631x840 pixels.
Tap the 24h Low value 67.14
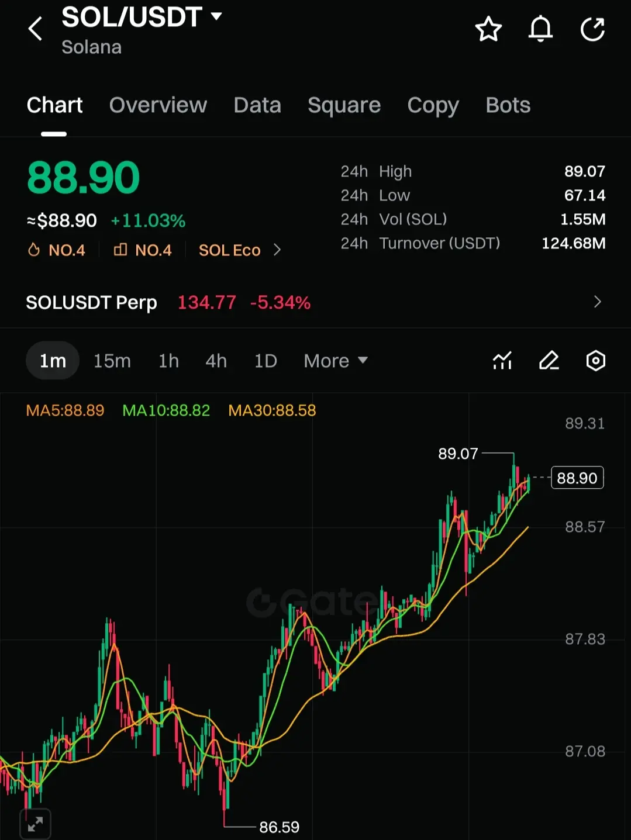tap(584, 195)
